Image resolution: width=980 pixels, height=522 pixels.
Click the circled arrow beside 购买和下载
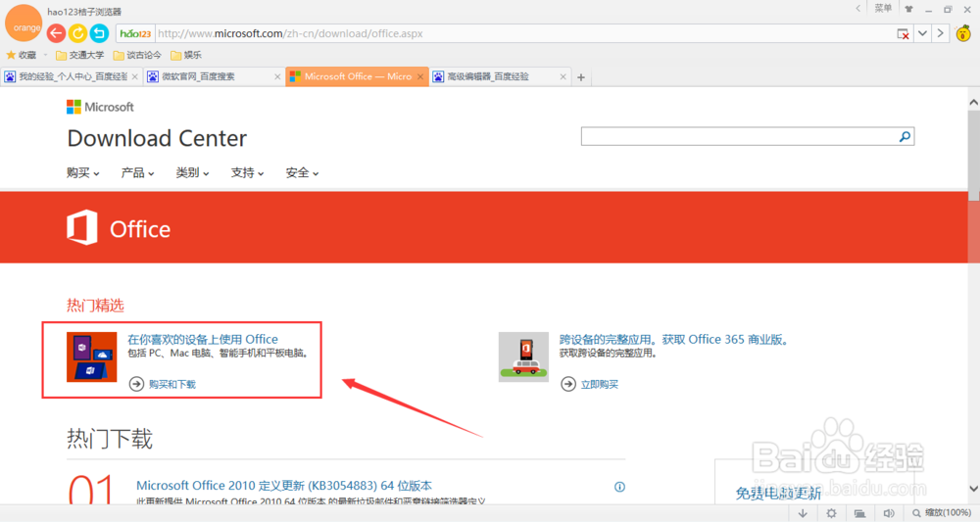click(x=136, y=383)
